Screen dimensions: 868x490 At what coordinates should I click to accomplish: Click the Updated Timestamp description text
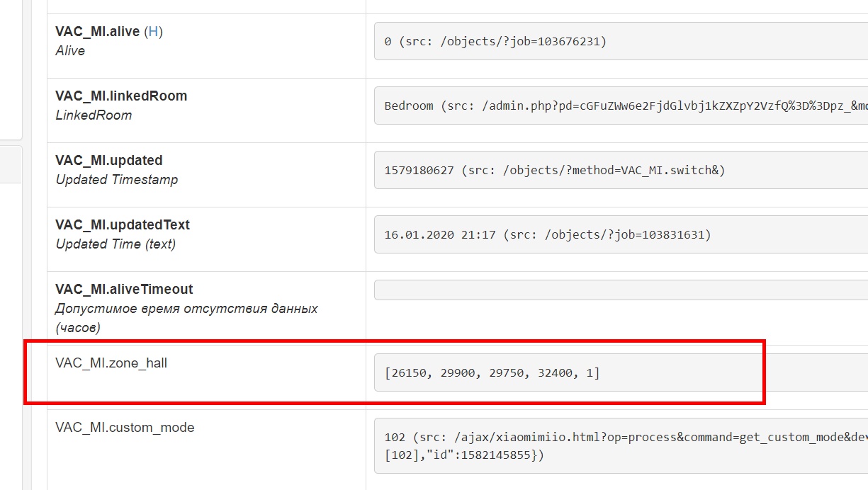pos(117,180)
